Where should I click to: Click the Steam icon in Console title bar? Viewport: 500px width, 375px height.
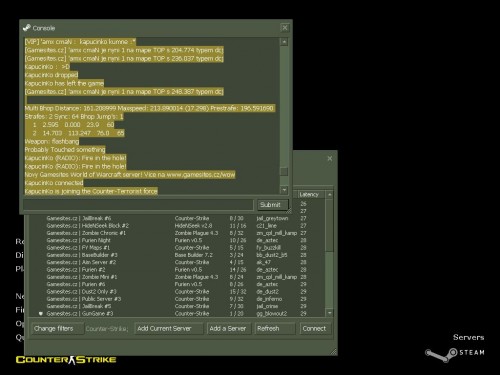coord(26,28)
